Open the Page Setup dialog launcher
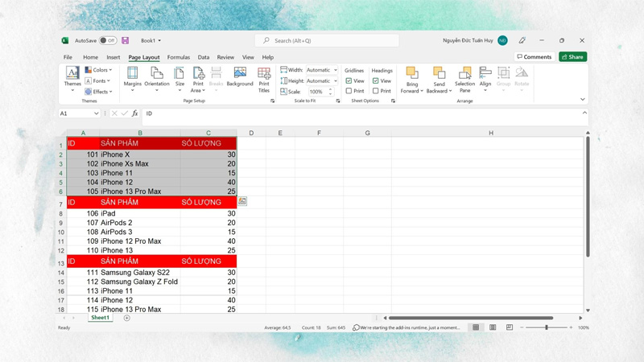644x362 pixels. 272,101
